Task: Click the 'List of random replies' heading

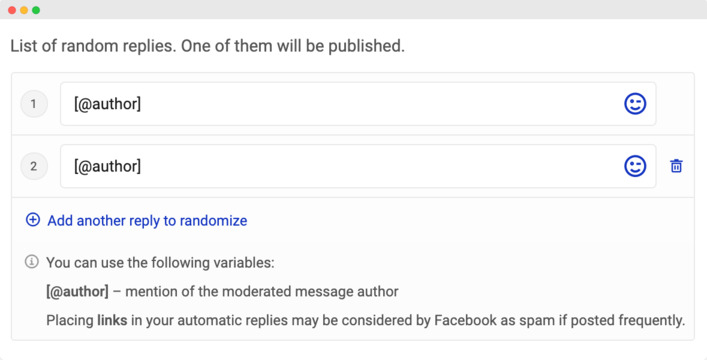Action: coord(207,46)
